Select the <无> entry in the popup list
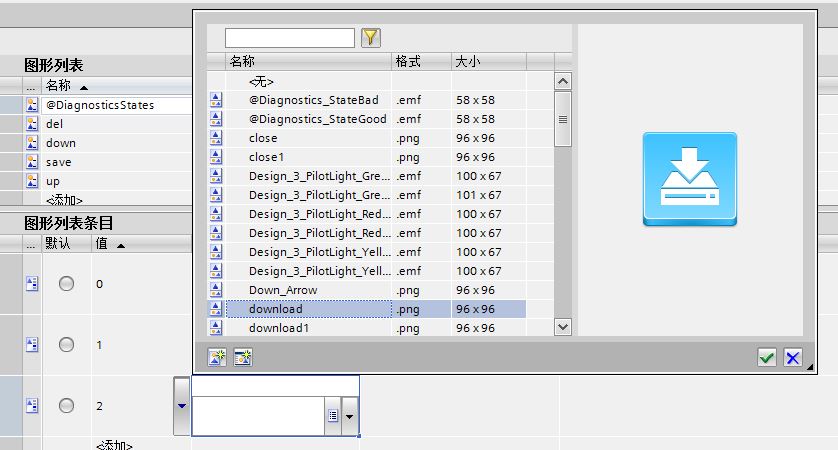This screenshot has width=838, height=450. [x=261, y=81]
